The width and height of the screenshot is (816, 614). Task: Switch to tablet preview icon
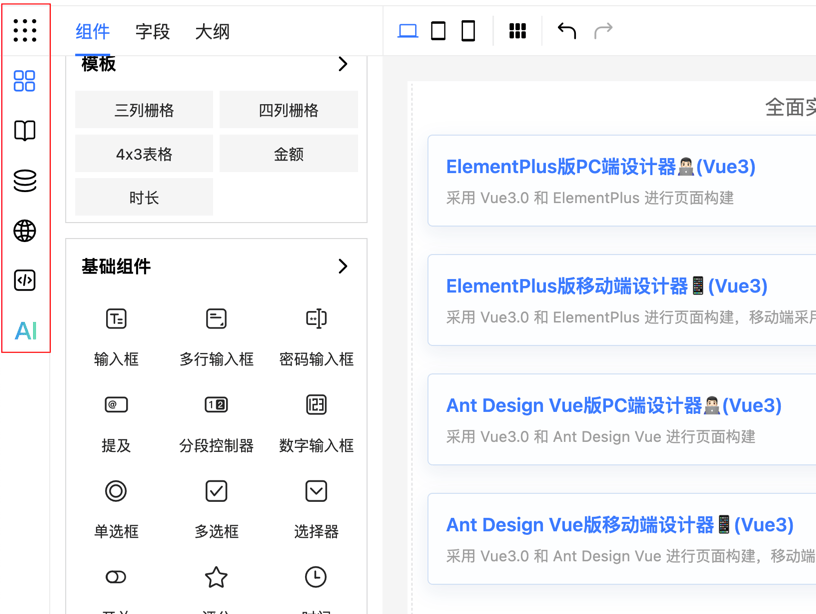point(437,30)
